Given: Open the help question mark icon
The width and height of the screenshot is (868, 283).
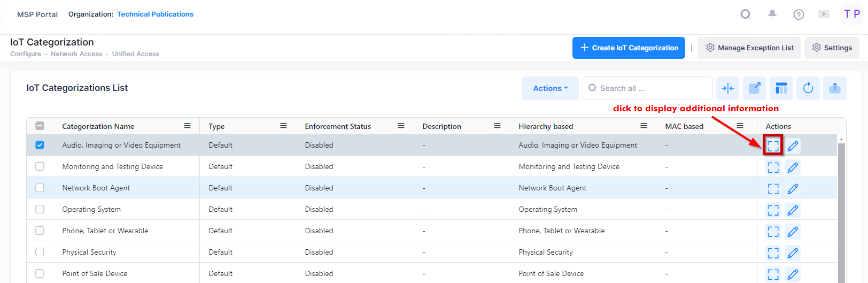Looking at the screenshot, I should (799, 14).
